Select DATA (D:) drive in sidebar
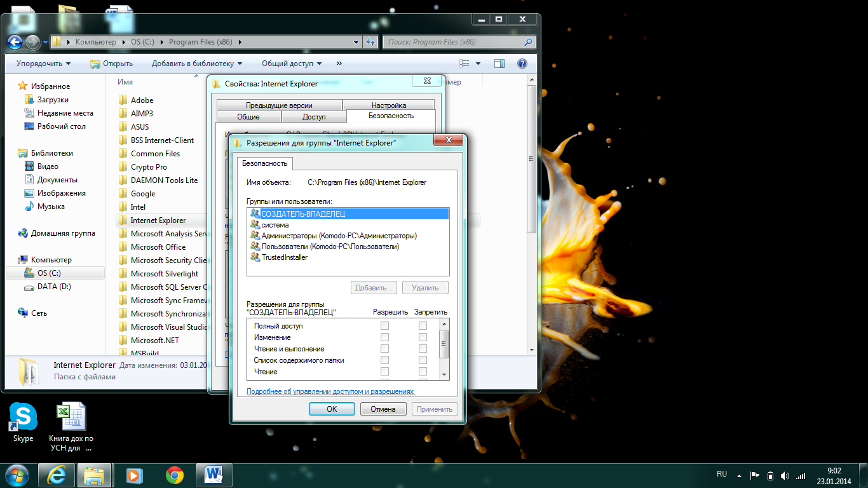This screenshot has width=868, height=488. point(54,287)
